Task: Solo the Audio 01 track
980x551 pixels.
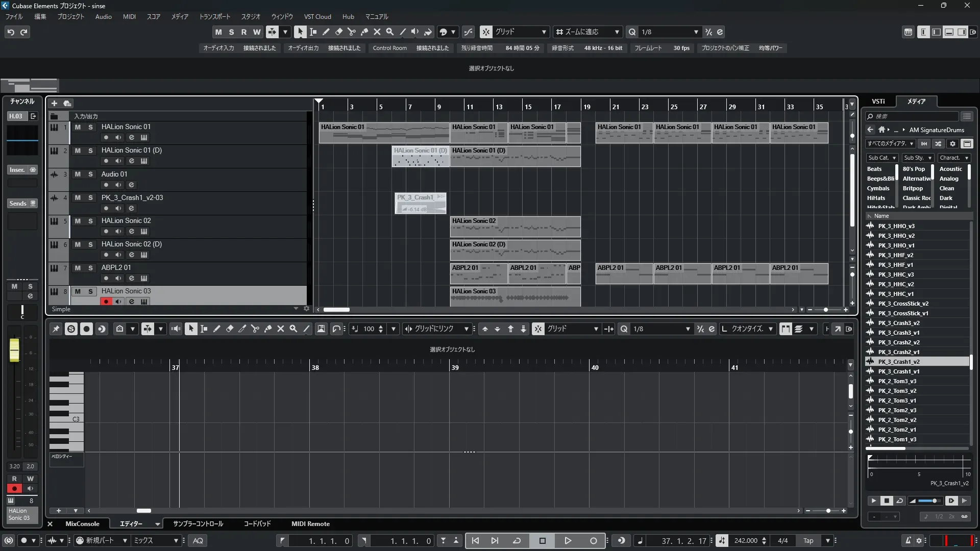Action: [90, 174]
